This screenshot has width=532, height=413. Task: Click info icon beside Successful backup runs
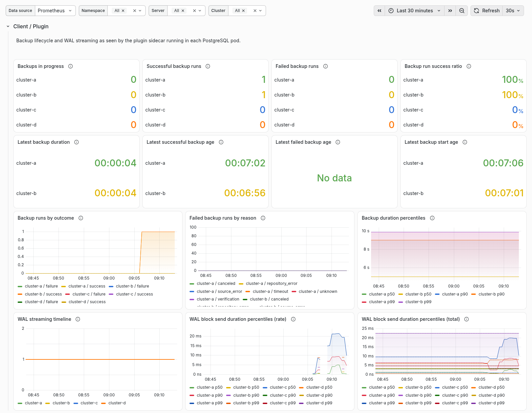[x=208, y=66]
